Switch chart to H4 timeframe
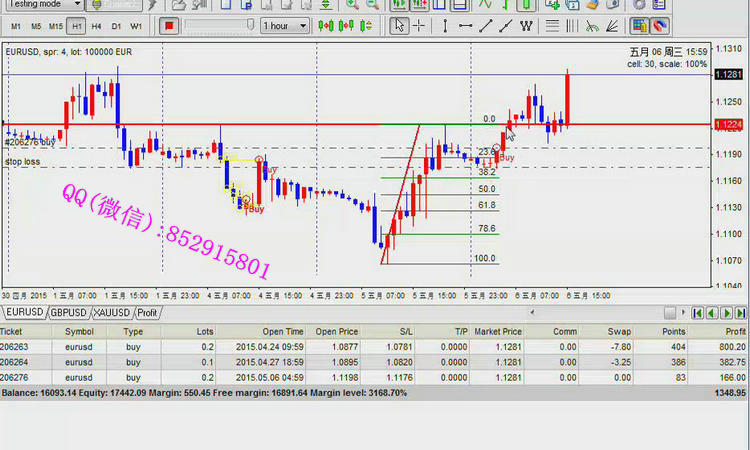 97,25
